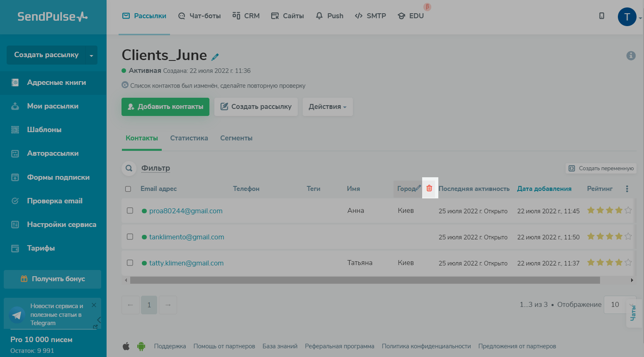Switch to the Сегменты tab
644x357 pixels.
click(x=236, y=138)
